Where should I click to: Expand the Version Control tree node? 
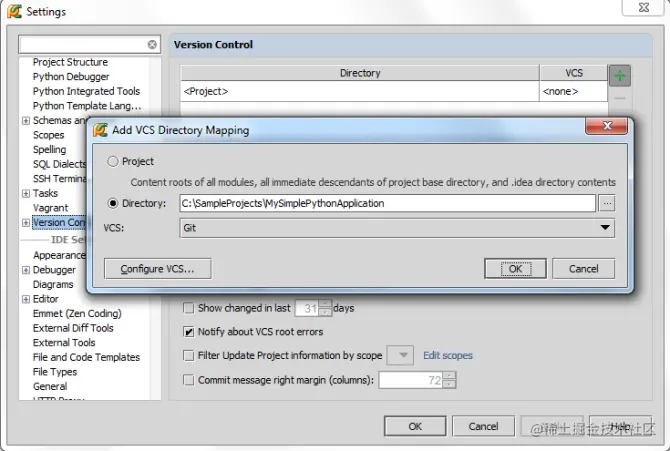tap(26, 223)
